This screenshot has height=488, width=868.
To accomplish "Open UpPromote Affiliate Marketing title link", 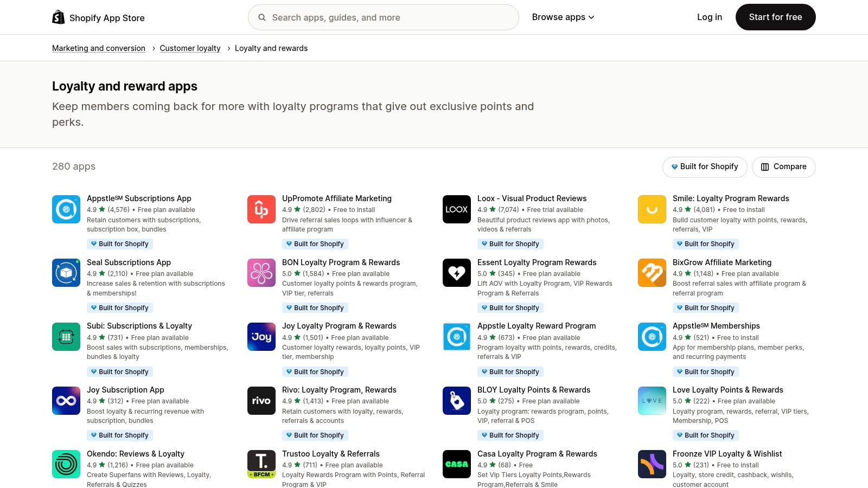I will [x=337, y=198].
